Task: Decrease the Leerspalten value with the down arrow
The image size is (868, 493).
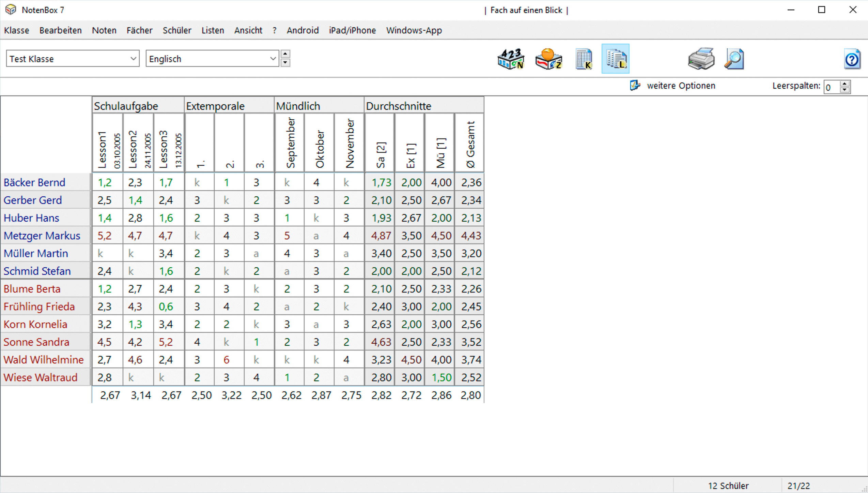Action: 844,90
